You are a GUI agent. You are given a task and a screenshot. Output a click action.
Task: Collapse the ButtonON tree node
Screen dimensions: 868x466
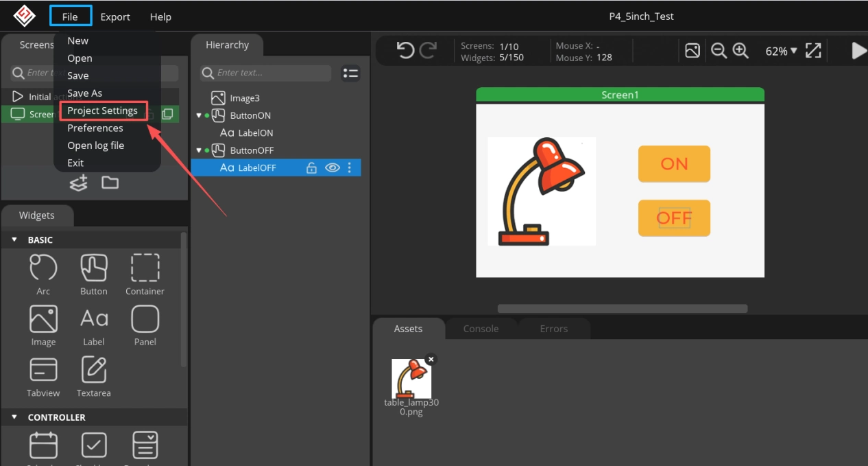pyautogui.click(x=200, y=115)
